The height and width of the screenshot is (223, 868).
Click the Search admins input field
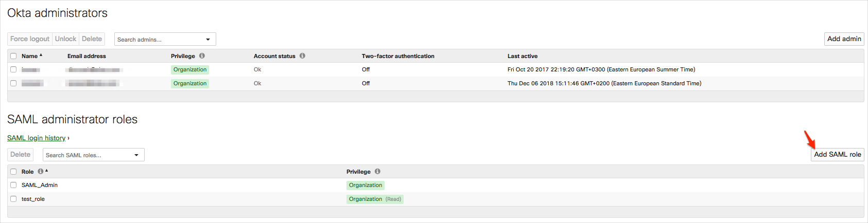tap(157, 40)
